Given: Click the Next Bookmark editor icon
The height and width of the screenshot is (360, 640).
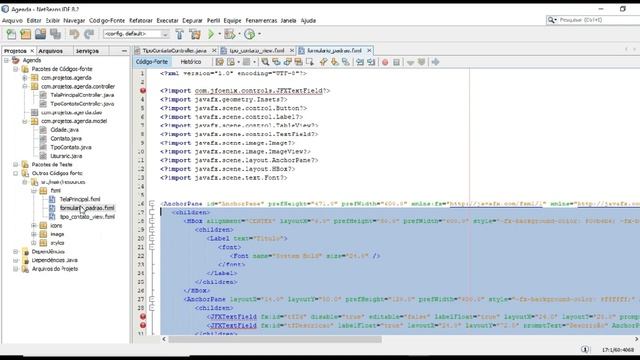Looking at the screenshot, I should pyautogui.click(x=335, y=62).
